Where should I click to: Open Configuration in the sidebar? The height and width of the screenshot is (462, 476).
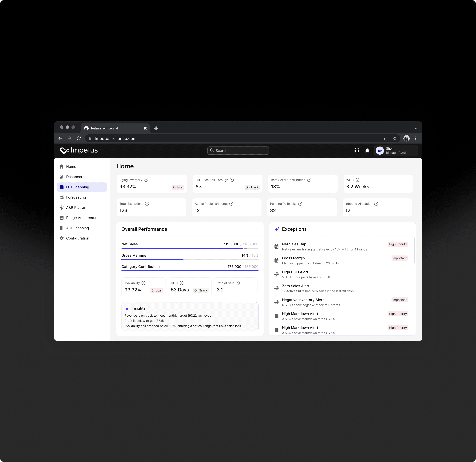coord(77,238)
